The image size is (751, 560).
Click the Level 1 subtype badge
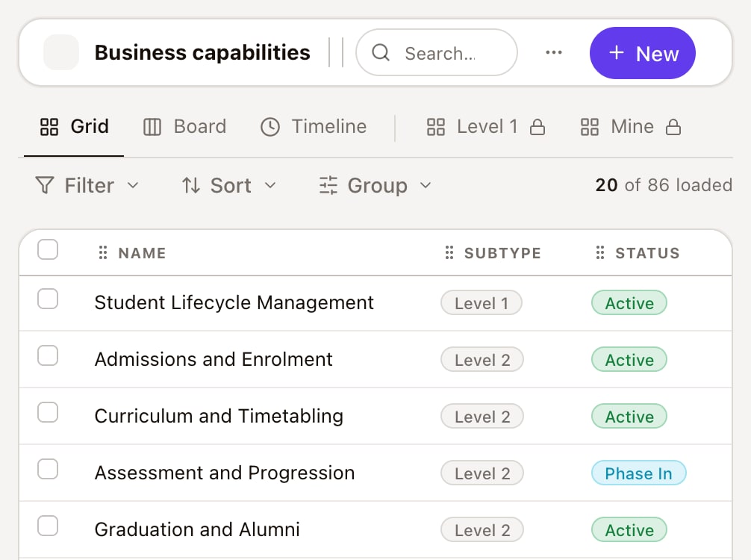(482, 302)
